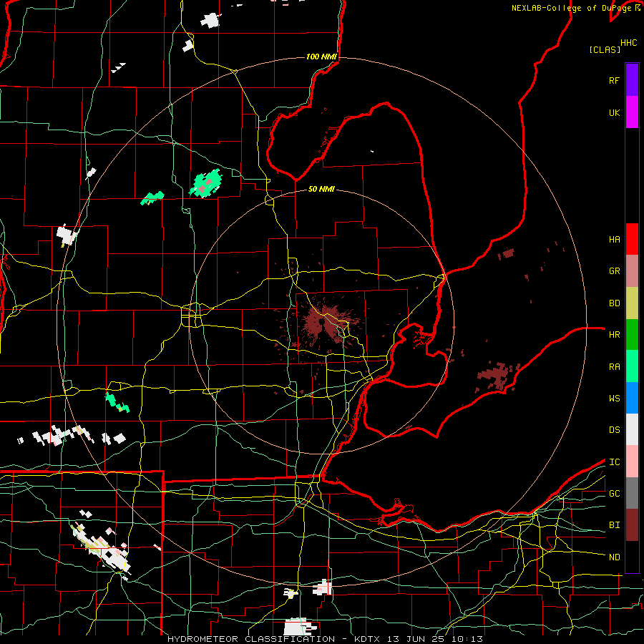Screen dimensions: 644x644
Task: Click the dusty pink GR color swatch
Action: point(632,271)
